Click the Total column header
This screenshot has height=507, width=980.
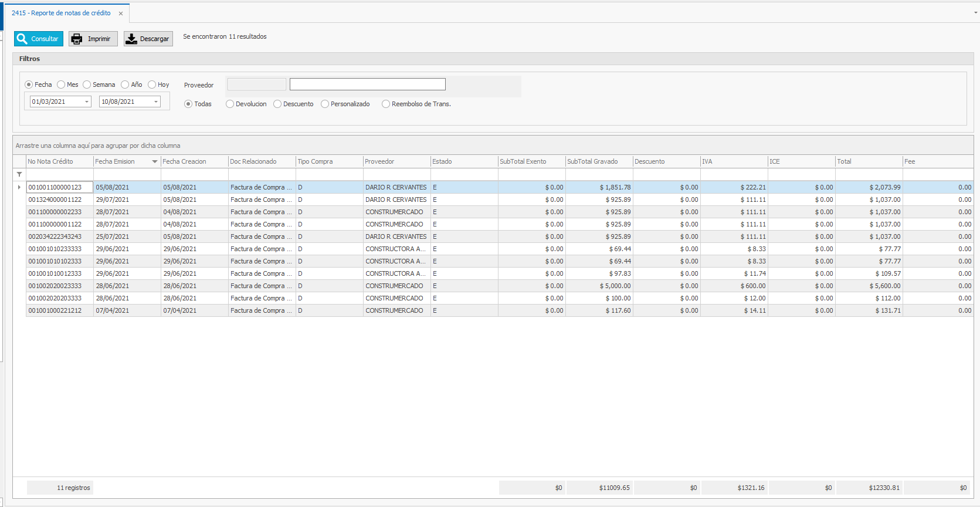[868, 161]
